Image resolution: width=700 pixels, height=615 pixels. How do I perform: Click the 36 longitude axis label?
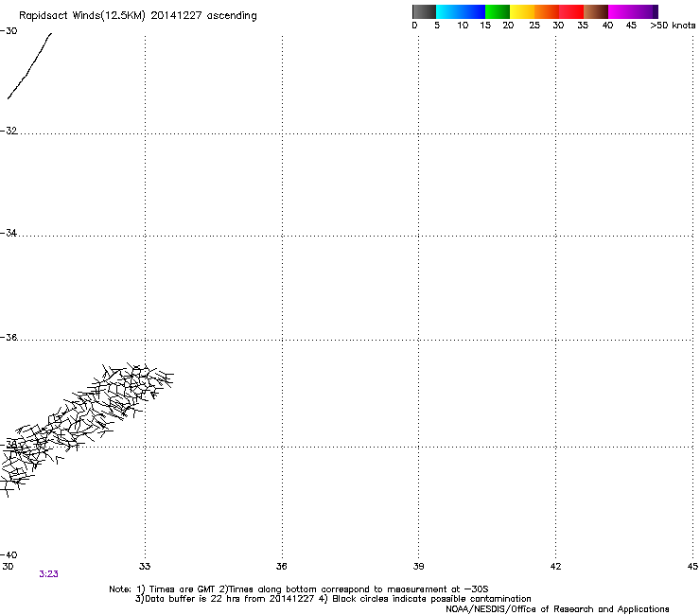click(281, 567)
